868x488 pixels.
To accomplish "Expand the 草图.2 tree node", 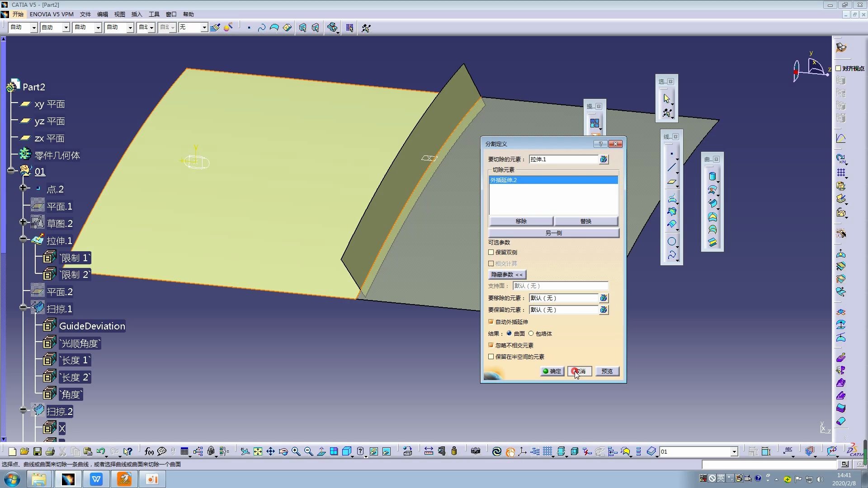I will click(x=24, y=222).
